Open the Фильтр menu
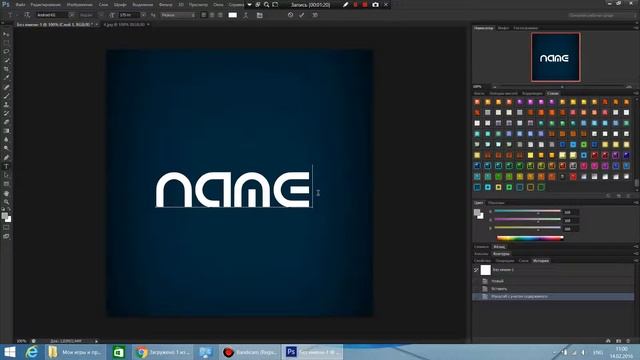The height and width of the screenshot is (360, 640). [165, 4]
